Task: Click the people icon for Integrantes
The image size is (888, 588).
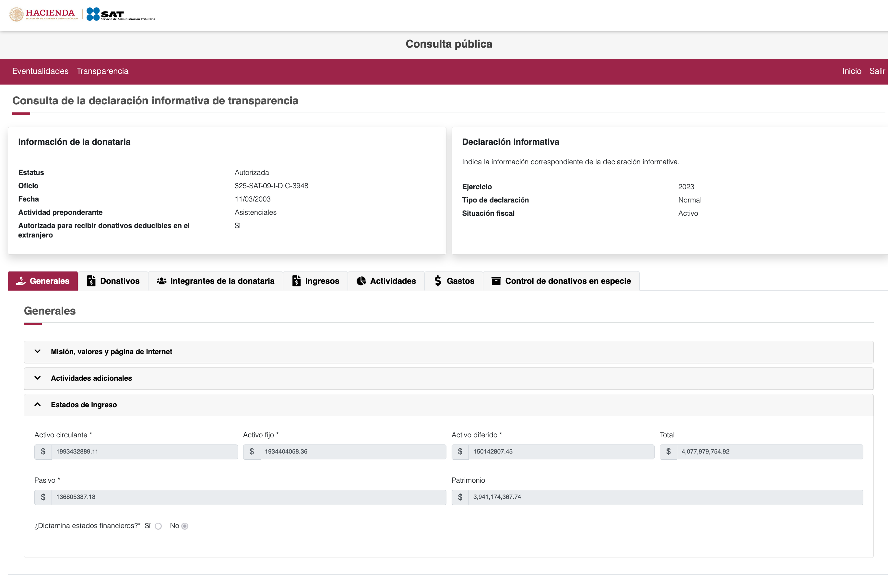Action: (161, 281)
